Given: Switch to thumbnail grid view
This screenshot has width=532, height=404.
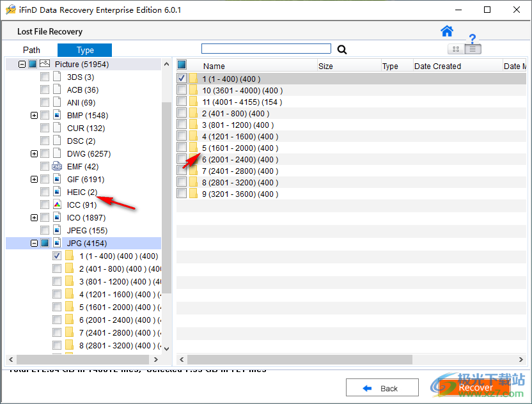Looking at the screenshot, I should tap(456, 49).
